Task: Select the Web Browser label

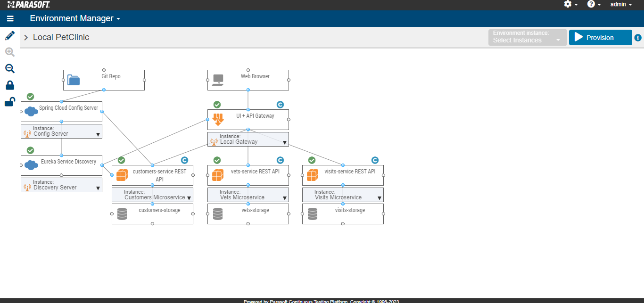Action: [x=255, y=76]
